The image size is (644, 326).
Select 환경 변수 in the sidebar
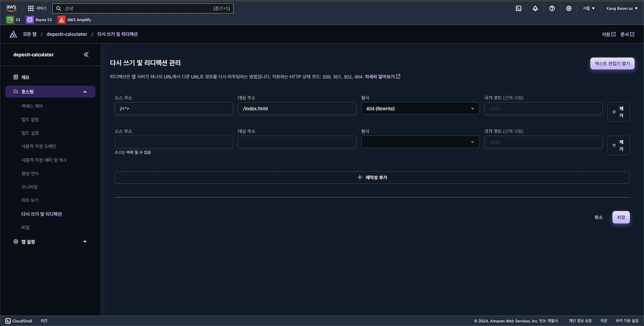[x=30, y=174]
